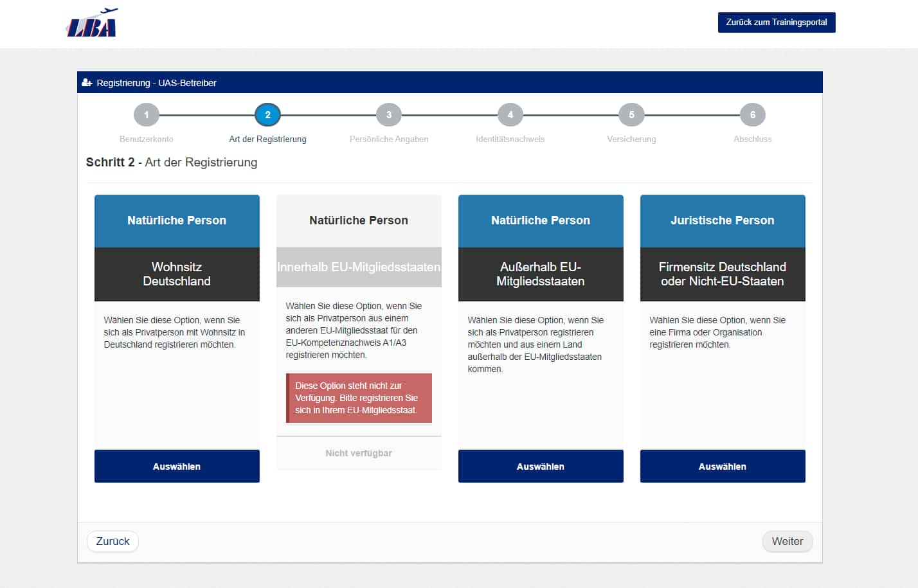Click the red unavailable-option warning box
The height and width of the screenshot is (588, 918).
(x=359, y=398)
